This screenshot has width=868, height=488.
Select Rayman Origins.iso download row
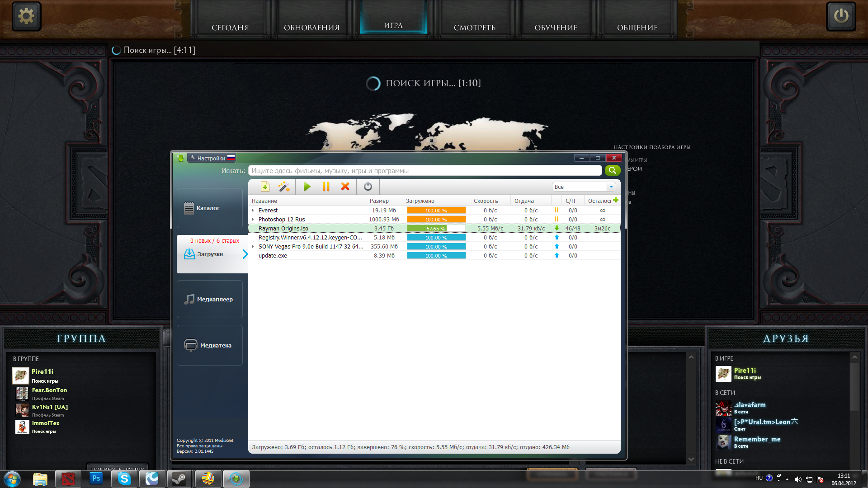[434, 229]
